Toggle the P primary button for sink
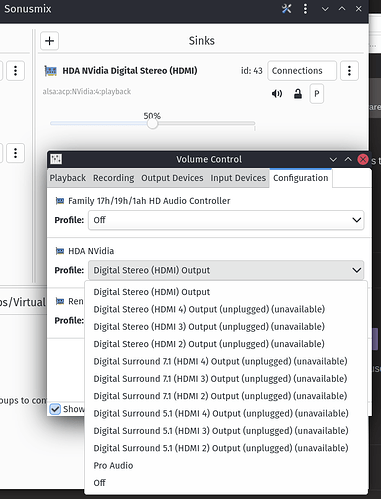This screenshot has height=499, width=381. click(x=317, y=94)
